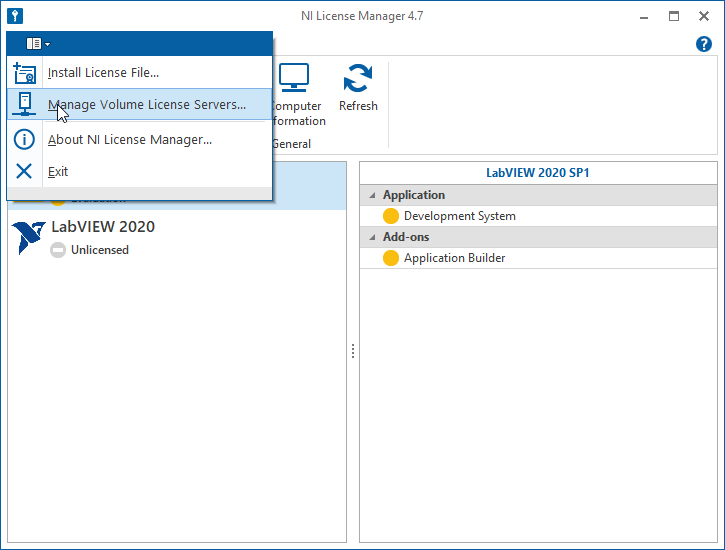Select the LabVIEW 2020 product logo
Viewport: 725px width, 550px height.
pos(28,238)
